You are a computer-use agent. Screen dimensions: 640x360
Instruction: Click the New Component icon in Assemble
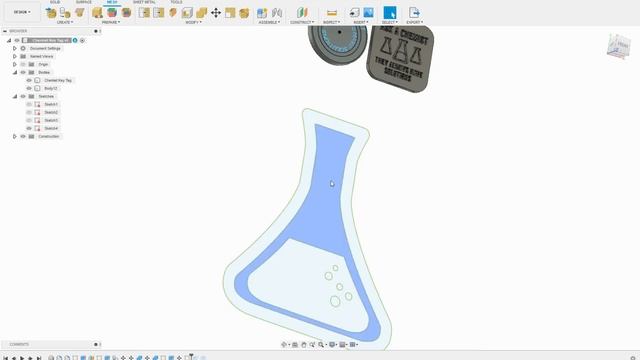click(x=262, y=13)
